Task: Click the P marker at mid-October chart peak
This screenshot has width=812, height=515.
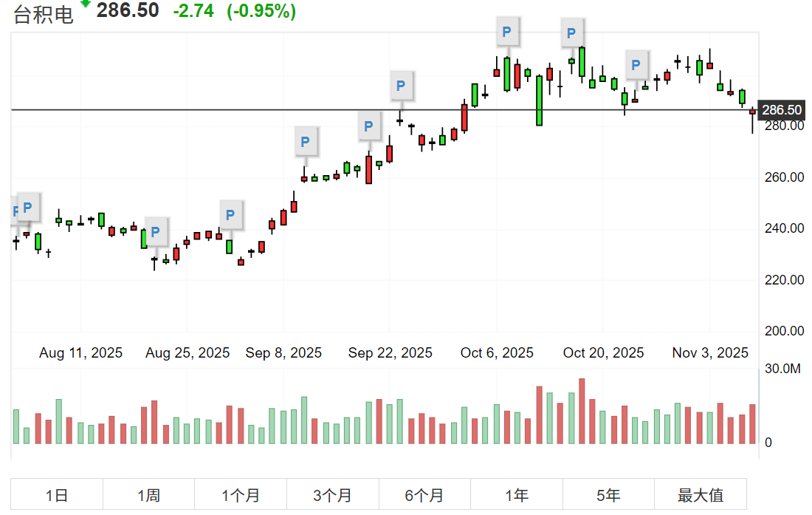Action: 571,33
